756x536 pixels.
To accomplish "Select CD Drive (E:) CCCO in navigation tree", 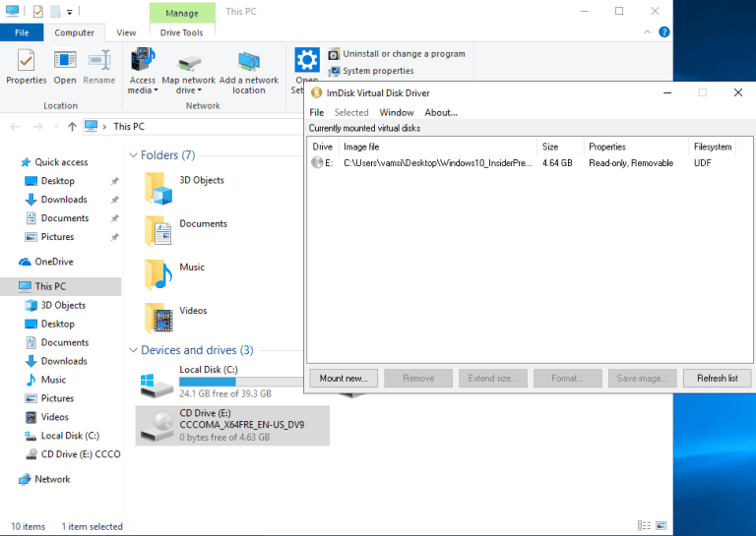I will 80,454.
